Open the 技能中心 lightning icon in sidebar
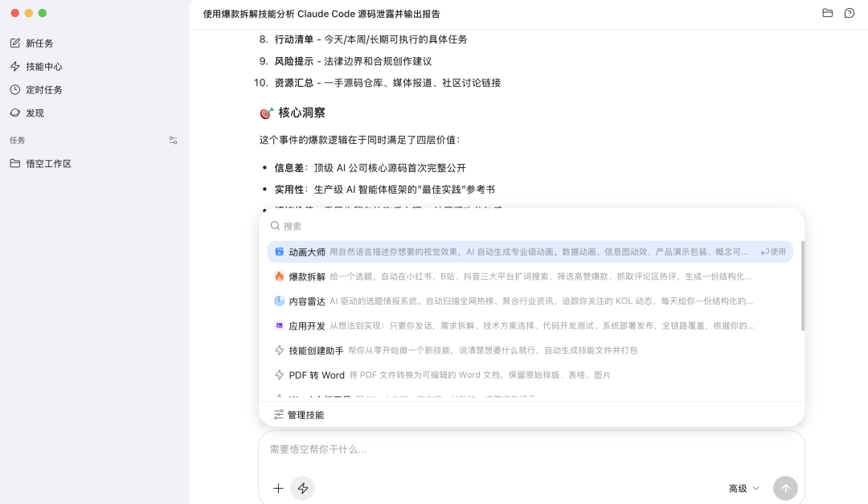This screenshot has width=868, height=504. coord(15,66)
